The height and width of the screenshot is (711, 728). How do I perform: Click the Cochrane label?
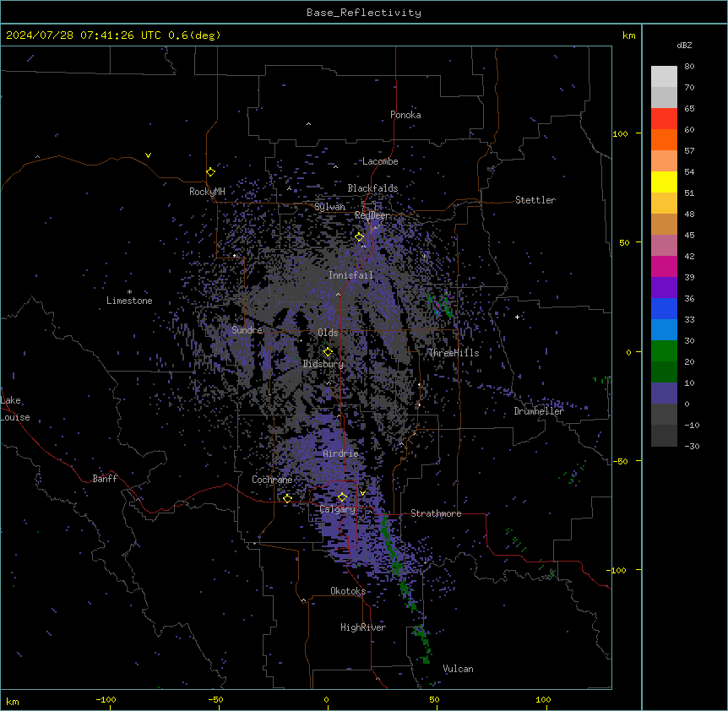[x=272, y=480]
